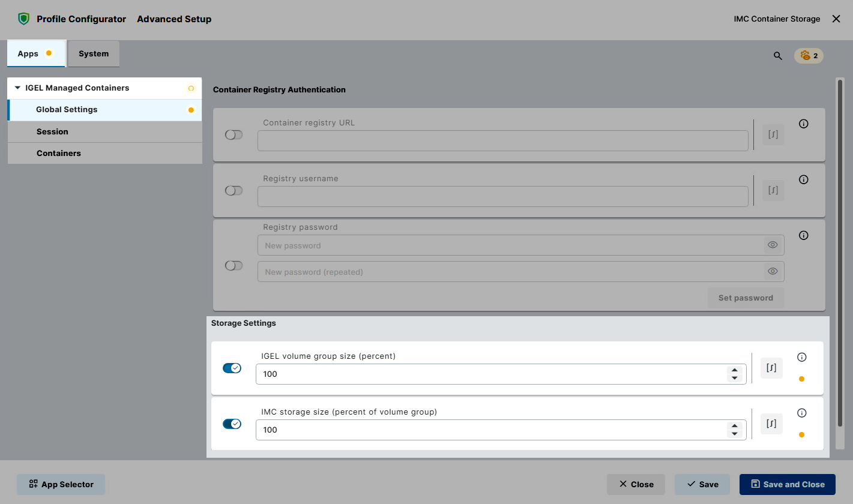853x504 pixels.
Task: Open info icon for IMC storage size
Action: tap(801, 413)
